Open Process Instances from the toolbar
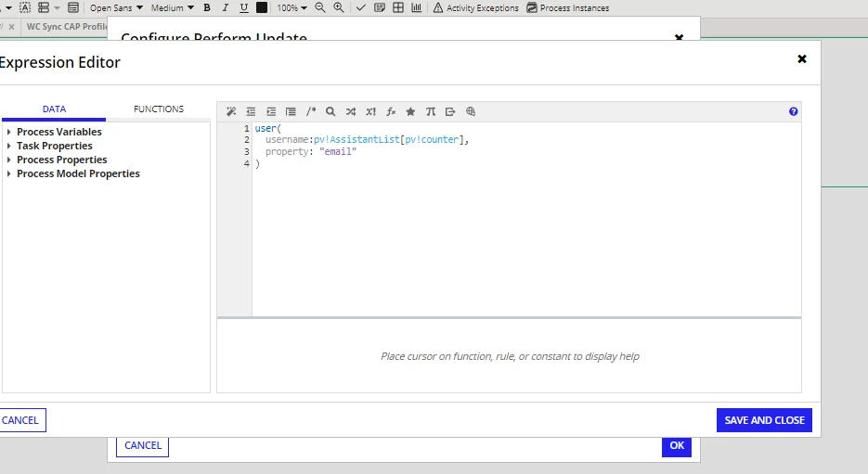 568,7
